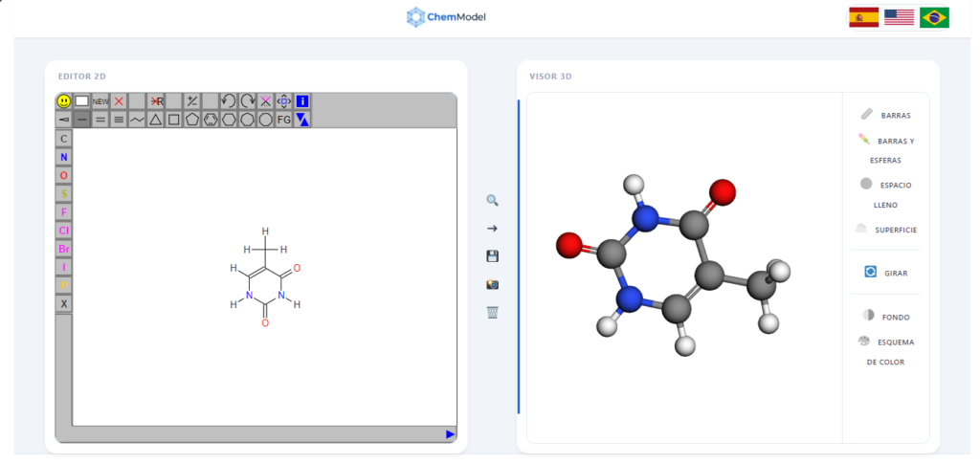
Task: Enable the Superficie surface display
Action: coord(885,230)
